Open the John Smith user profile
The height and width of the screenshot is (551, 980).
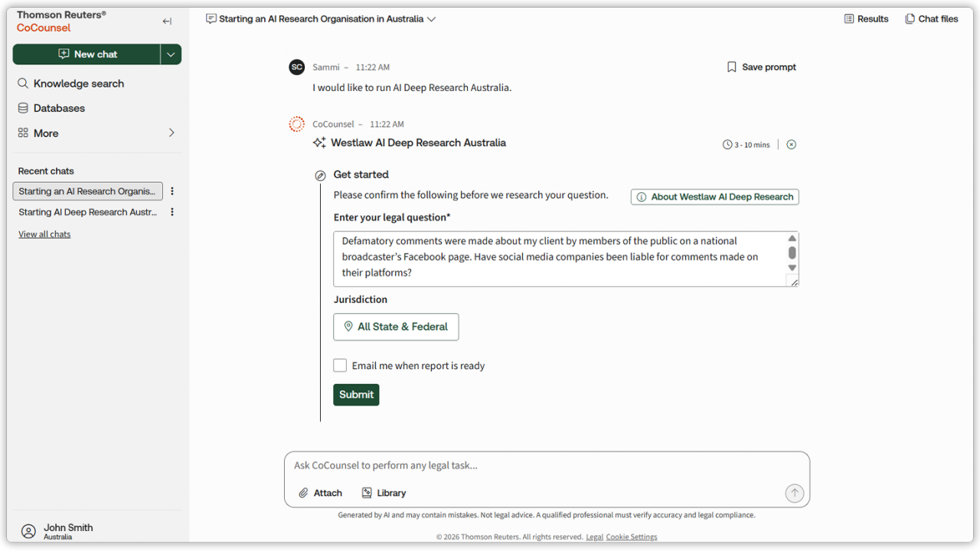57,531
